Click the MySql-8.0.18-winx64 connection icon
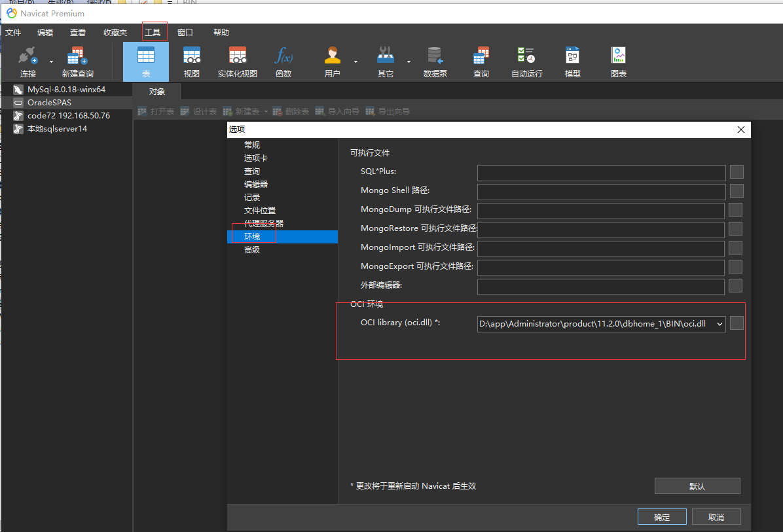The image size is (783, 532). 18,90
